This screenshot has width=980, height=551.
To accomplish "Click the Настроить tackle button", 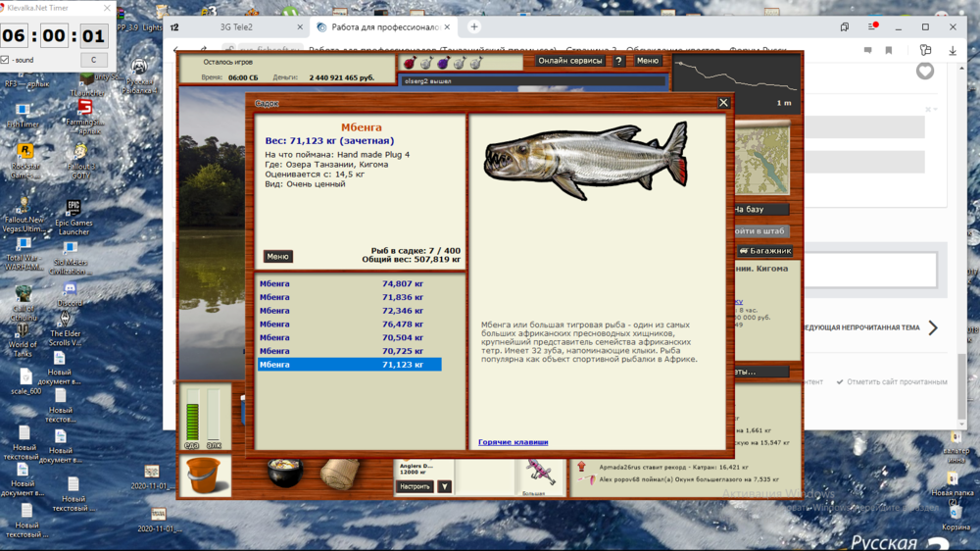I will [415, 486].
